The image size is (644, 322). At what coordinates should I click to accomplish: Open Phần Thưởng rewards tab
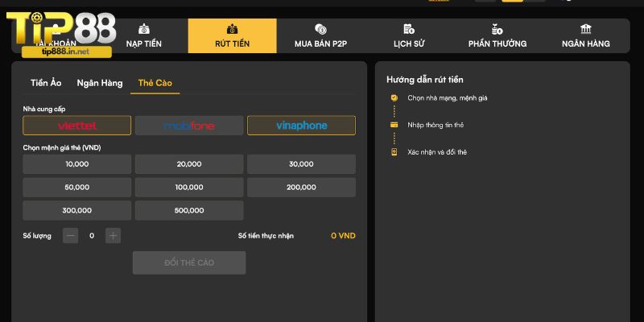(497, 35)
